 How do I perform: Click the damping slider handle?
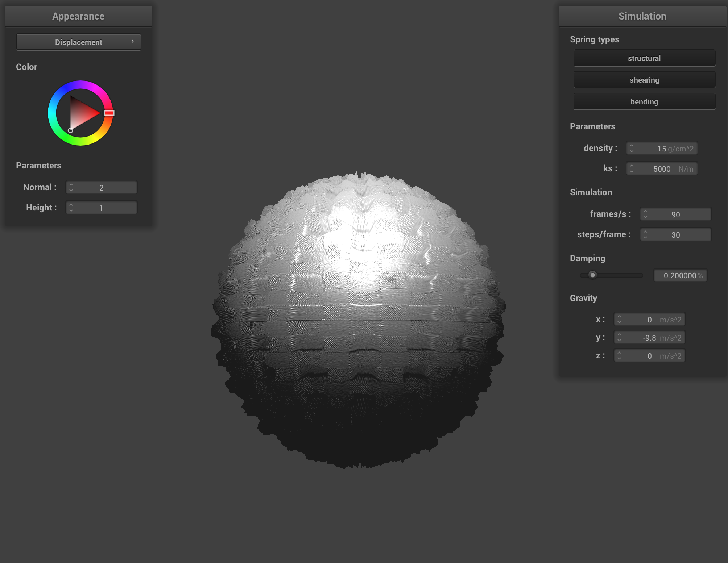(x=592, y=275)
